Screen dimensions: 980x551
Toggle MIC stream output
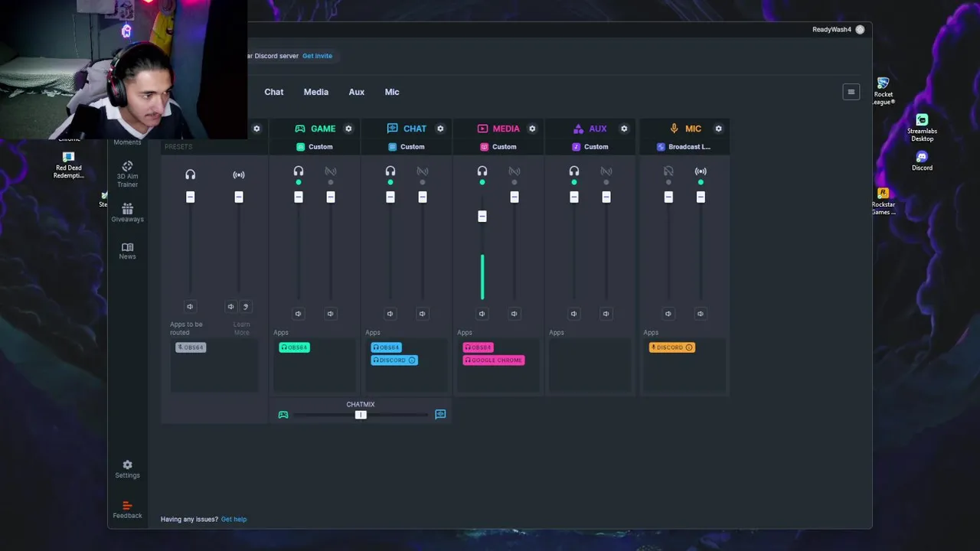[701, 171]
